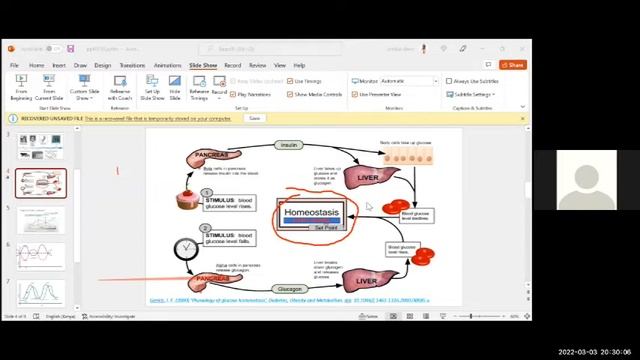The image size is (640, 360).
Task: Click the PowerPoint logo icon
Action: [11, 49]
